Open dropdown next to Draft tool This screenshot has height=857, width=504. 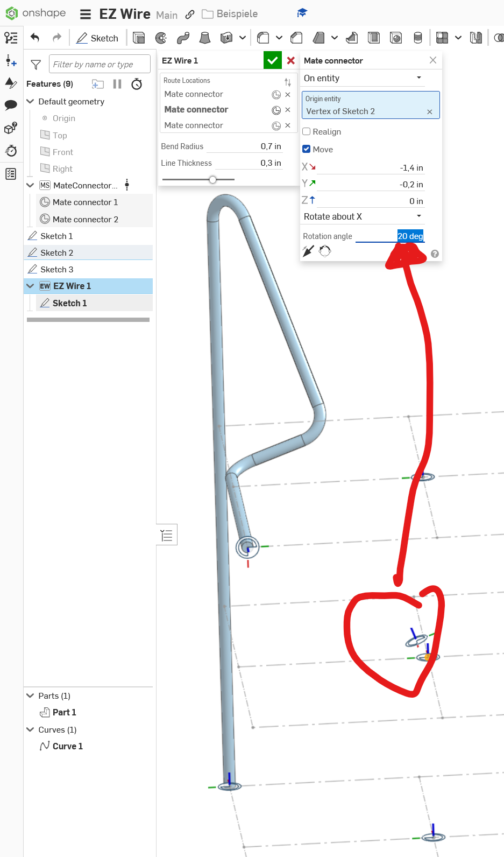(x=335, y=38)
